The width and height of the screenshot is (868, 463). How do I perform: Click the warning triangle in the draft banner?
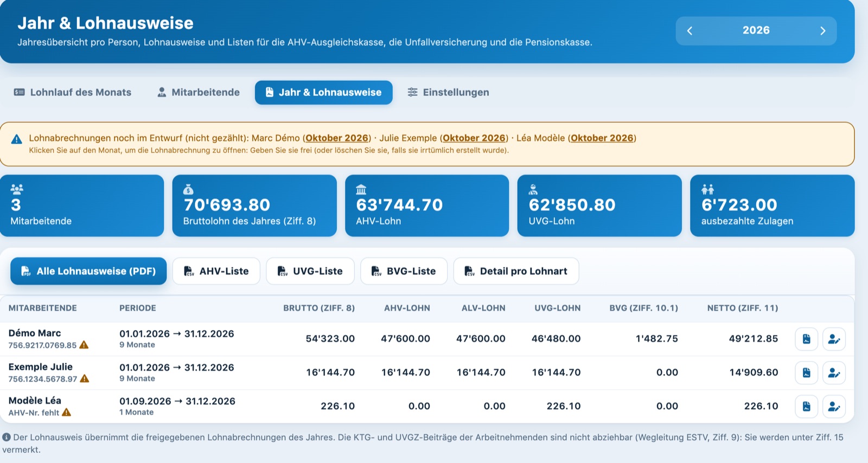tap(17, 139)
